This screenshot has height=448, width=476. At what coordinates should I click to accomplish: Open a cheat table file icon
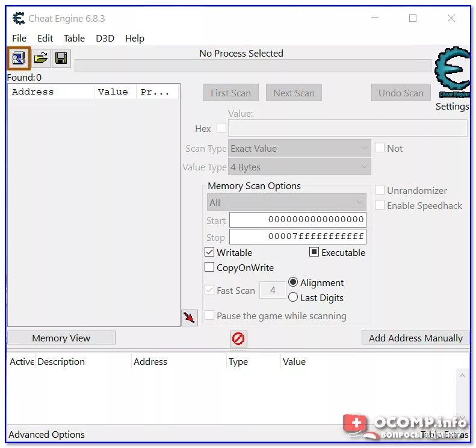(41, 58)
